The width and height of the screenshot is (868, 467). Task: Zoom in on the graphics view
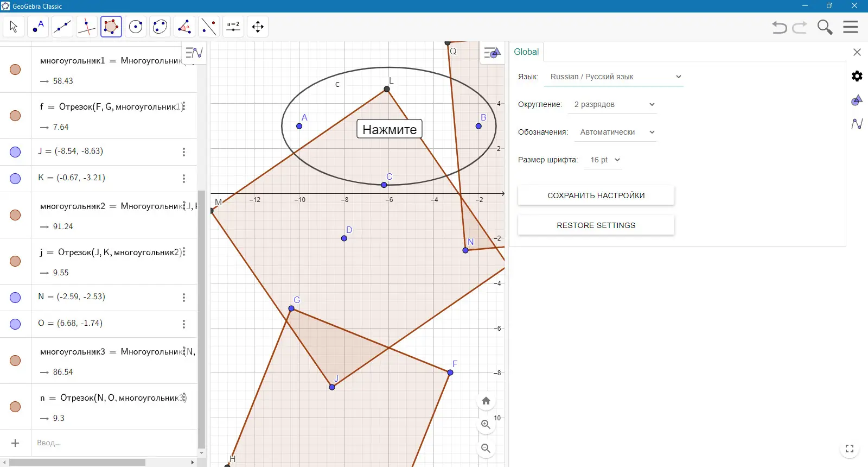click(x=486, y=425)
